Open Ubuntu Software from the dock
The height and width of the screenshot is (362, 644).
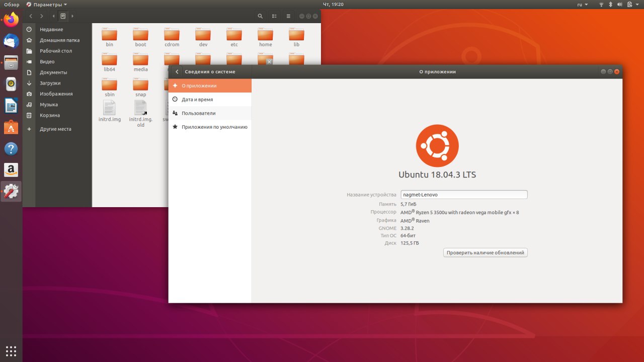coord(11,127)
